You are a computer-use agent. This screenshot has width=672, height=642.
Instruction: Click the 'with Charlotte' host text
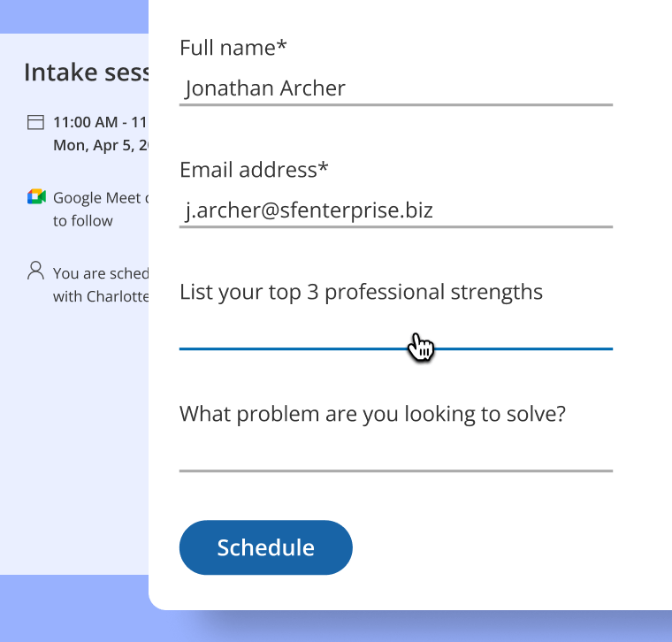100,296
